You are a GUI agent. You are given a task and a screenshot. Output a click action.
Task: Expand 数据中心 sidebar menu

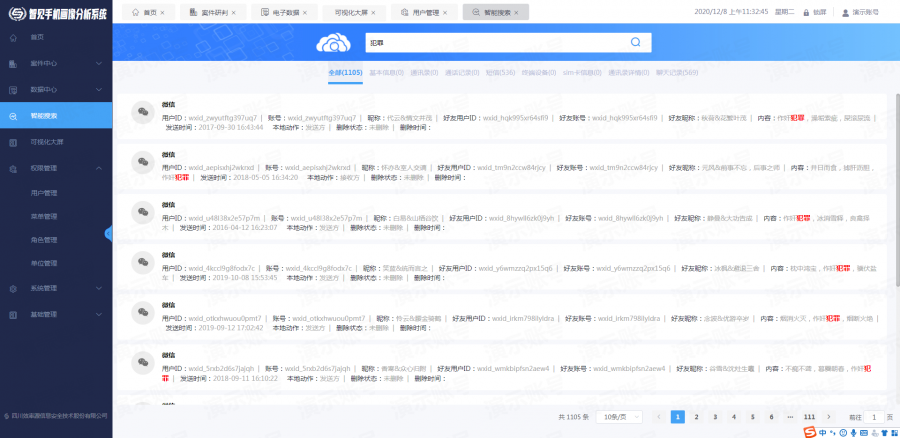pos(56,90)
